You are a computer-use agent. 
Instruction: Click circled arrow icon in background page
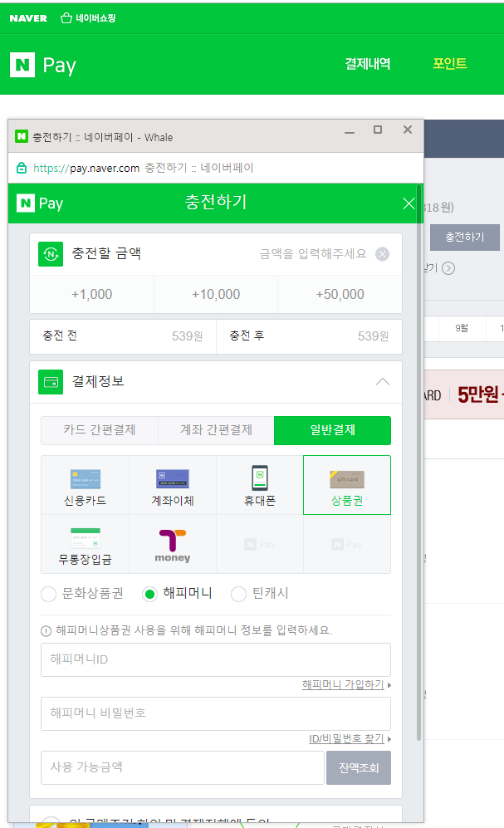click(x=448, y=268)
